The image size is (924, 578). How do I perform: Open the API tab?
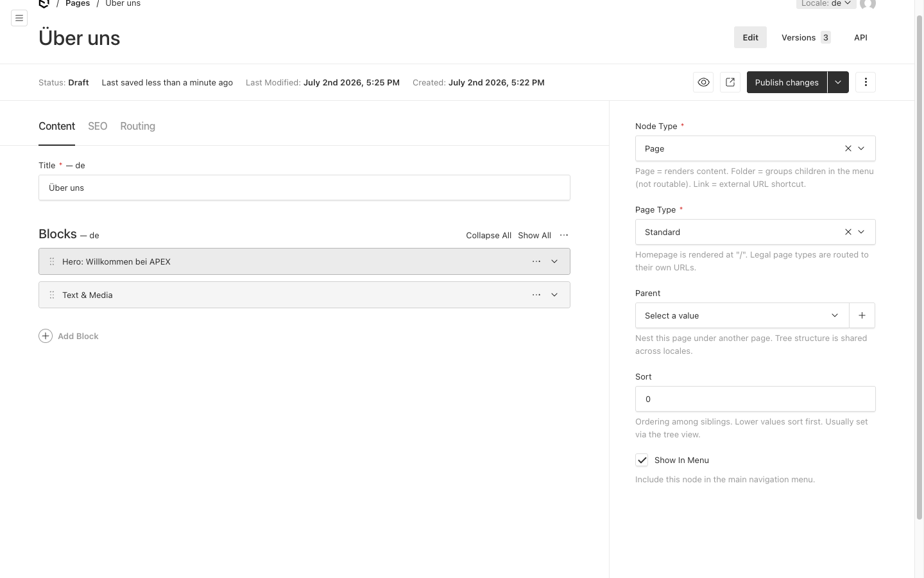coord(860,37)
